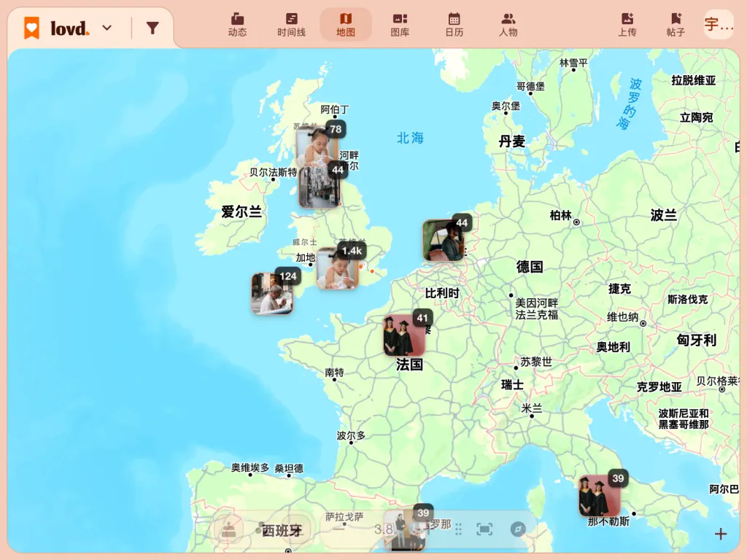Open the 日历 calendar tab
Image resolution: width=747 pixels, height=560 pixels.
(x=454, y=25)
